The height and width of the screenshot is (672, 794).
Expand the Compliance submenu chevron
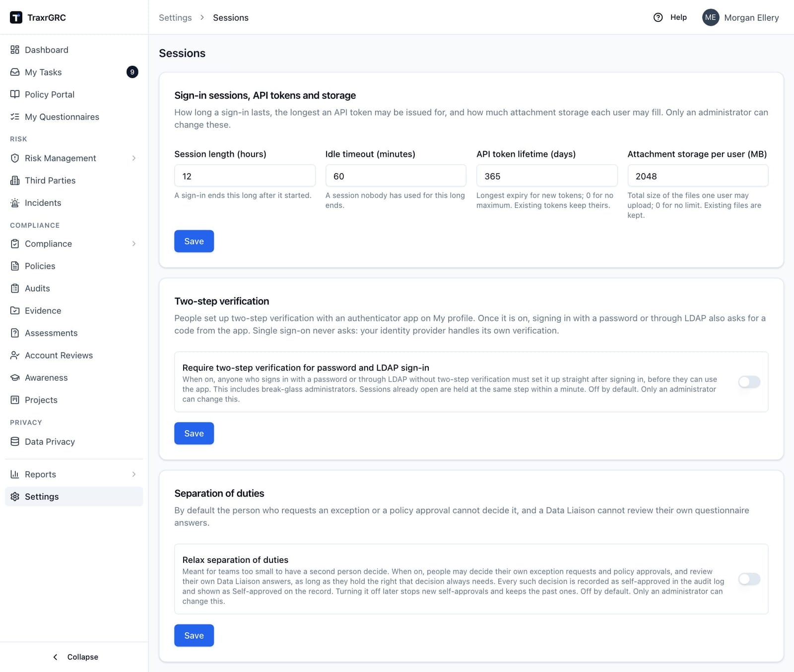pos(134,244)
